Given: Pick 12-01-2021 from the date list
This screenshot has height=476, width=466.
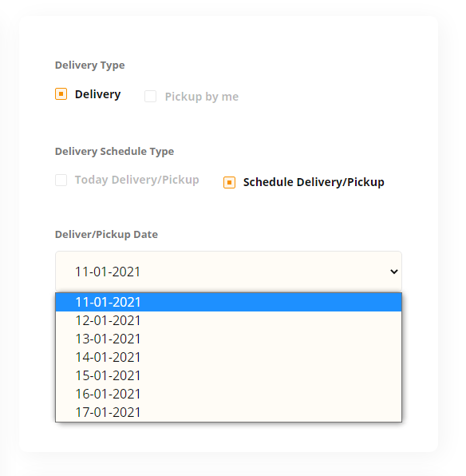Looking at the screenshot, I should 228,320.
